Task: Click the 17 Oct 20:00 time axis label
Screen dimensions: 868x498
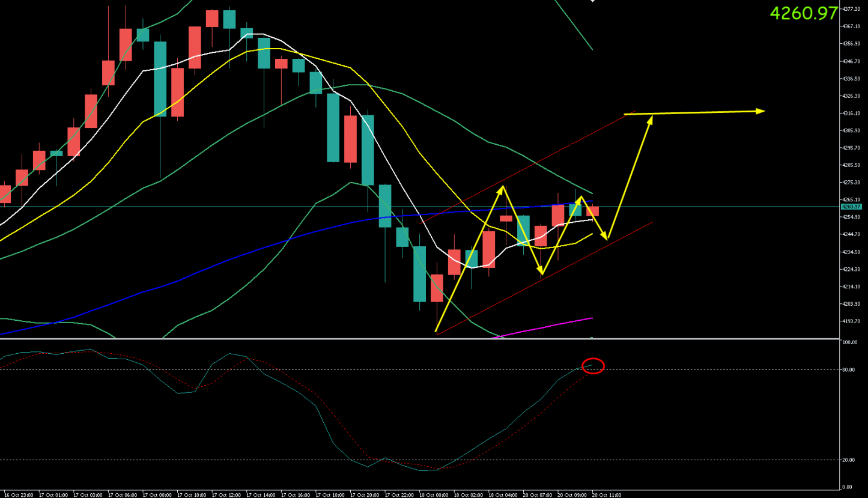Action: [x=364, y=495]
